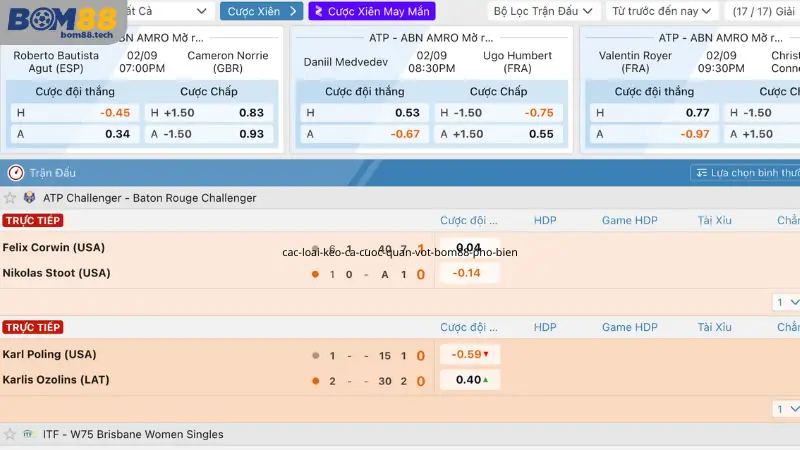Click the Game HDP header in Poling match
Screen dimensions: 800x450
[630, 327]
